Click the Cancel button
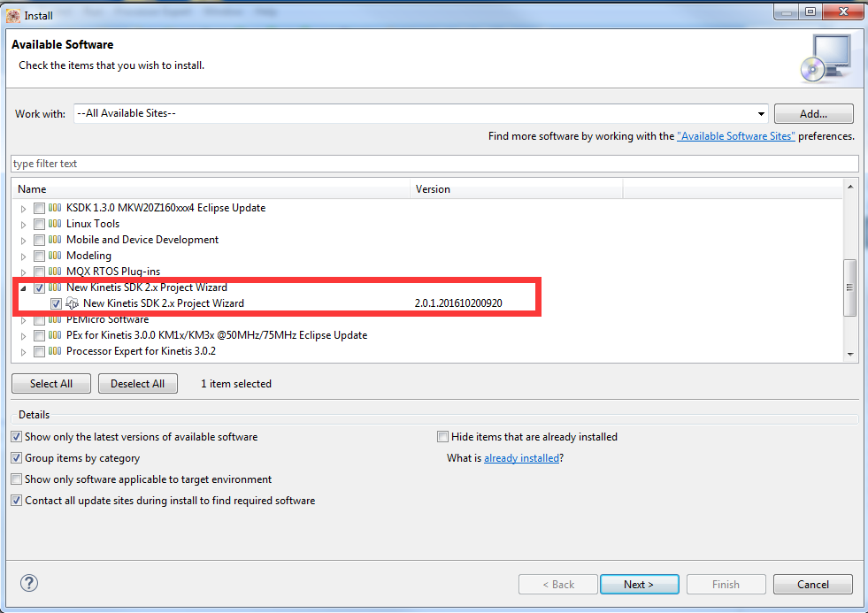Image resolution: width=868 pixels, height=613 pixels. tap(812, 585)
